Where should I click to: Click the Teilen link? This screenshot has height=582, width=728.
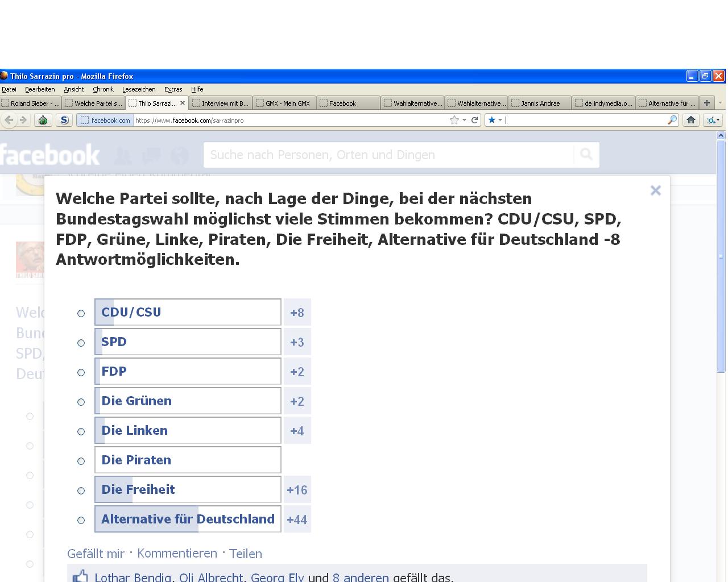point(246,554)
